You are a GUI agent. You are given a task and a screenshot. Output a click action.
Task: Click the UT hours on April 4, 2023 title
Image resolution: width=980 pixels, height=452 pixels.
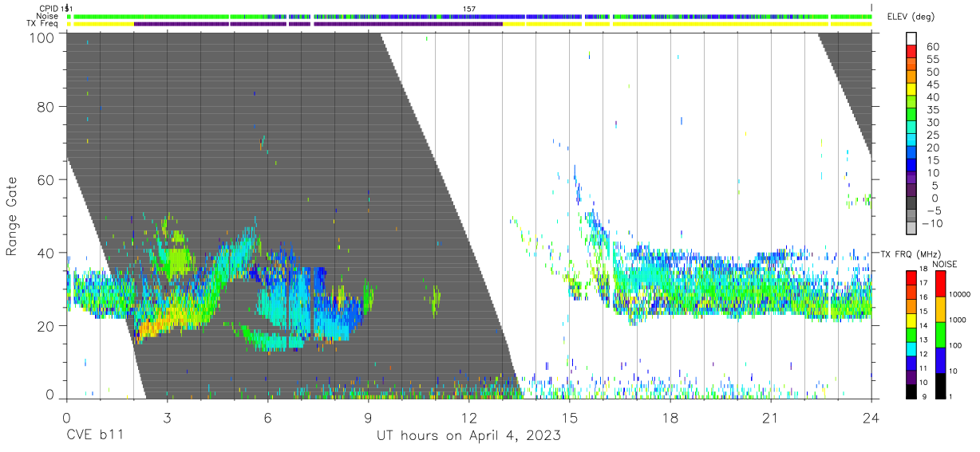(x=468, y=437)
